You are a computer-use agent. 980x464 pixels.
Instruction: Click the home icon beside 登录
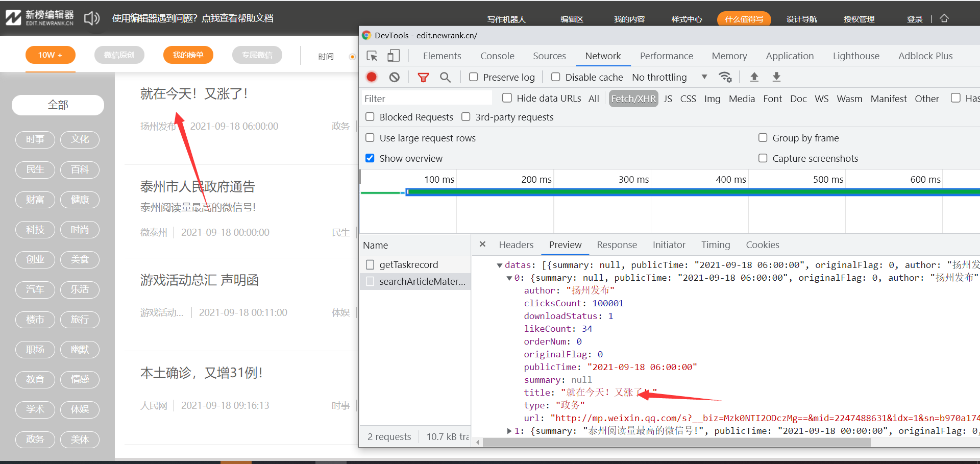pos(944,18)
